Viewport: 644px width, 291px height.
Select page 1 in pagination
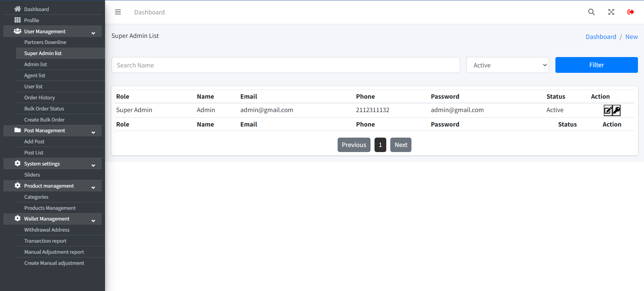tap(380, 145)
